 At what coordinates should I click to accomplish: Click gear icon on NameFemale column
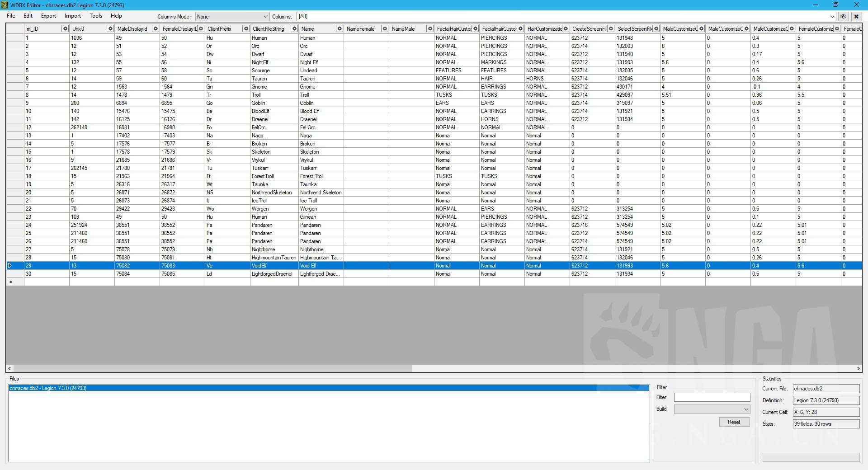click(384, 28)
